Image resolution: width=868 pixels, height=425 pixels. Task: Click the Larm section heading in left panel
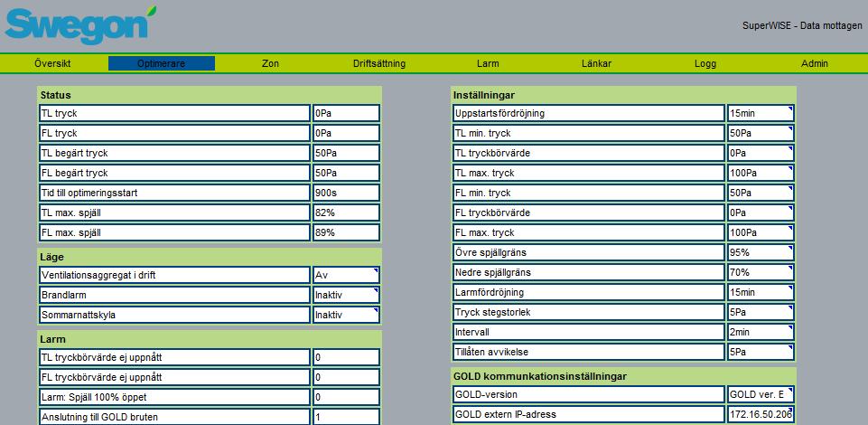tap(52, 339)
